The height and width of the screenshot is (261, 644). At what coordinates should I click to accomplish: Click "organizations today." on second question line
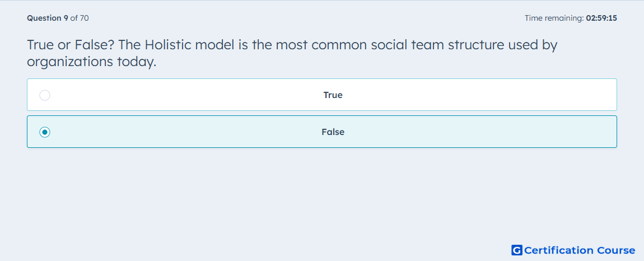pyautogui.click(x=92, y=62)
